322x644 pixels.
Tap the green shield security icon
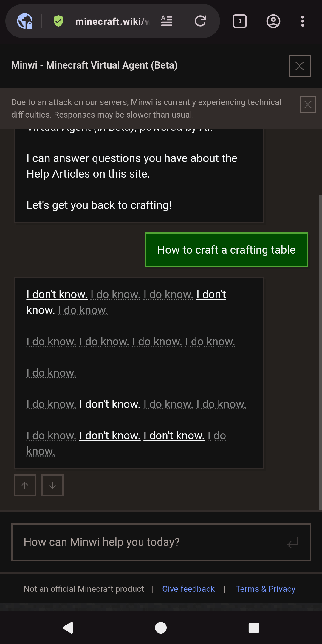click(58, 21)
